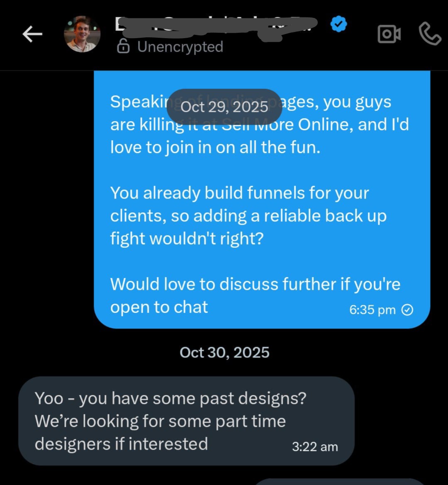Click the unencrypted padlock icon

point(123,47)
